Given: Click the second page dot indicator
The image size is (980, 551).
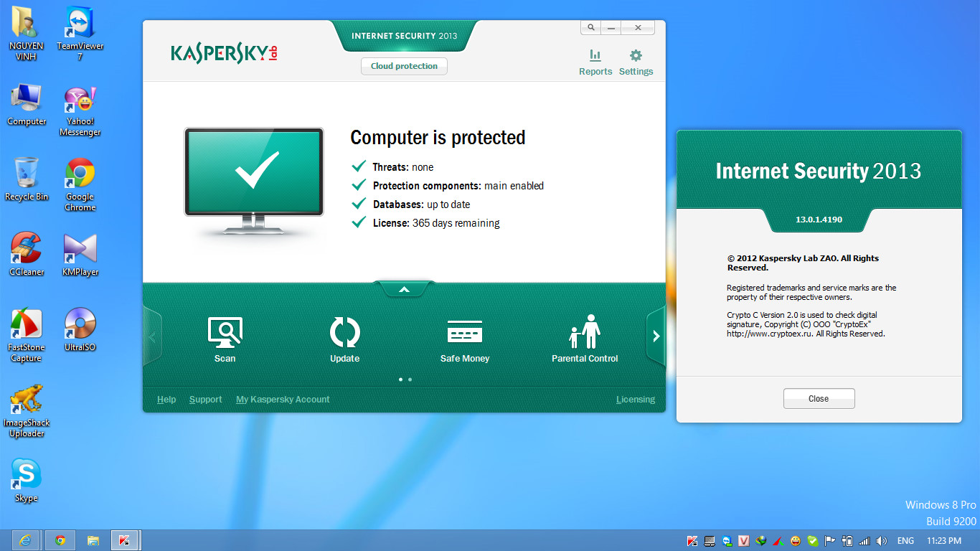Looking at the screenshot, I should point(410,380).
